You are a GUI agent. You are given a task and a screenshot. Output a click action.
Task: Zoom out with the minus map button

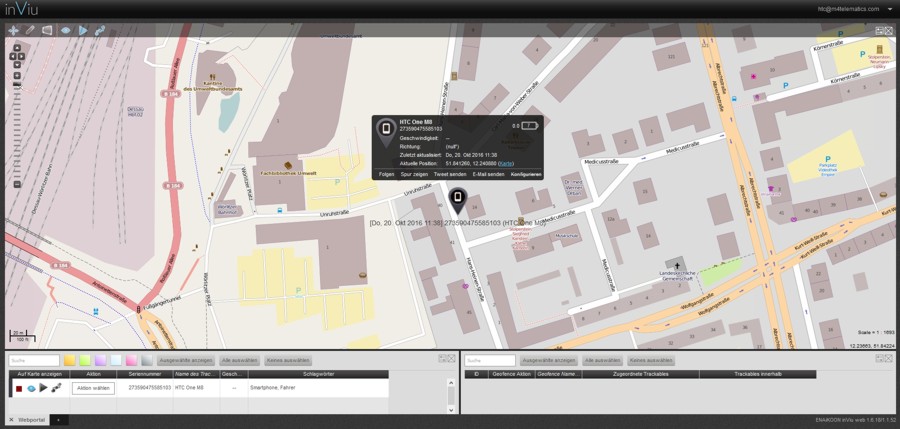tap(17, 184)
